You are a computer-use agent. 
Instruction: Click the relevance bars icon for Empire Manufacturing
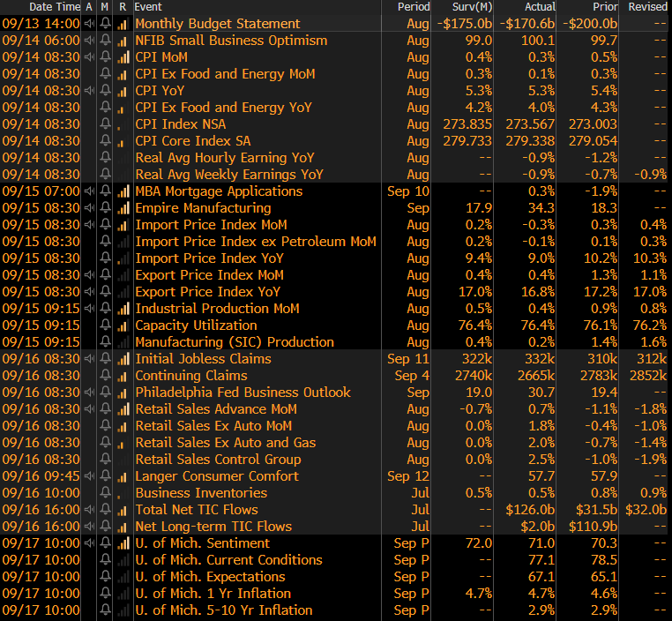click(x=122, y=208)
